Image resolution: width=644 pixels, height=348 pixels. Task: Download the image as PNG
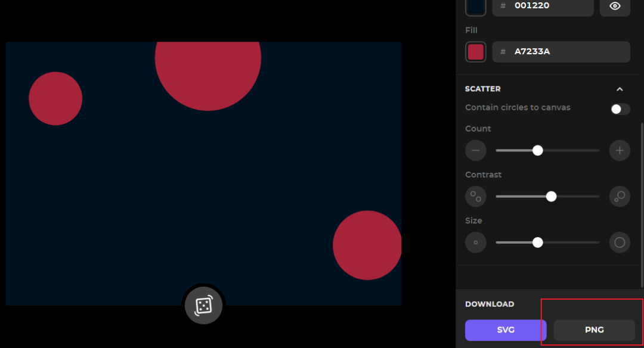click(594, 330)
